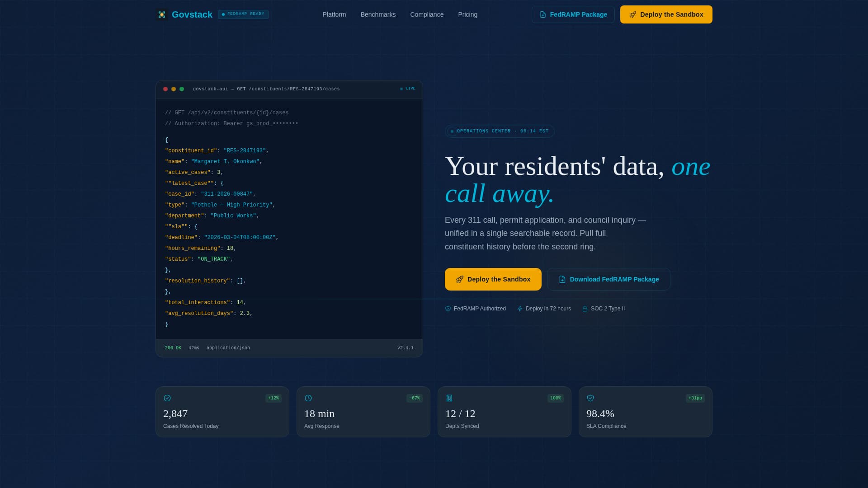Click the rocket icon in hero Deploy button

point(460,279)
